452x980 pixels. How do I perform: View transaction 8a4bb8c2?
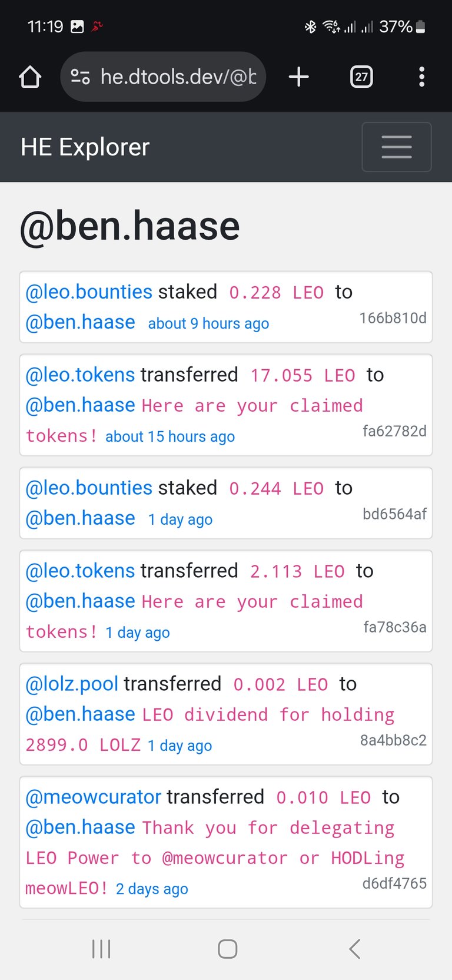393,740
